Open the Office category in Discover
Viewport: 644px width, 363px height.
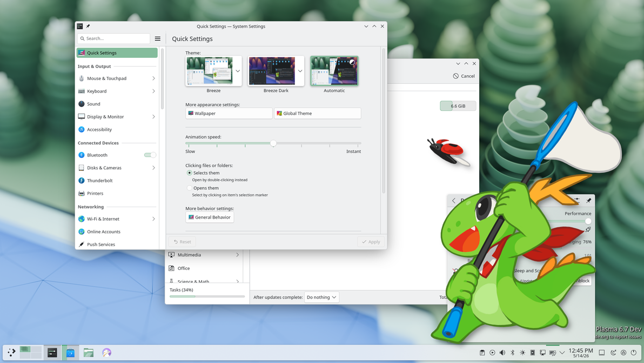tap(204, 268)
